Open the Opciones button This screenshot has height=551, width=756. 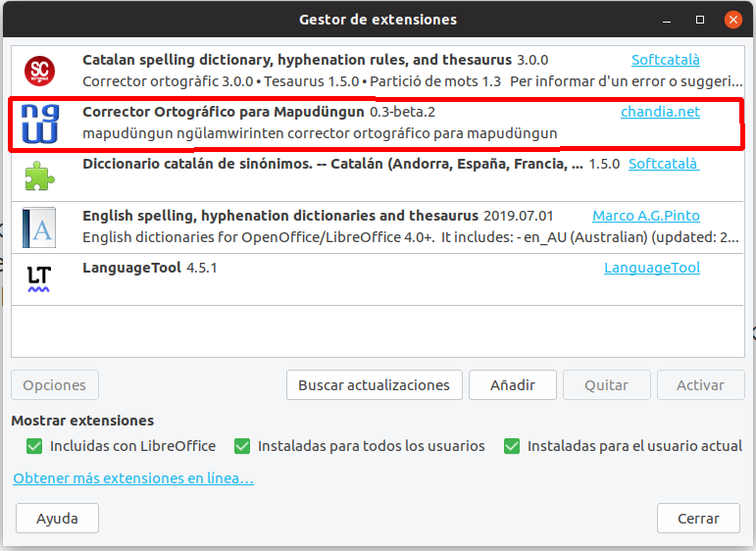pyautogui.click(x=55, y=385)
